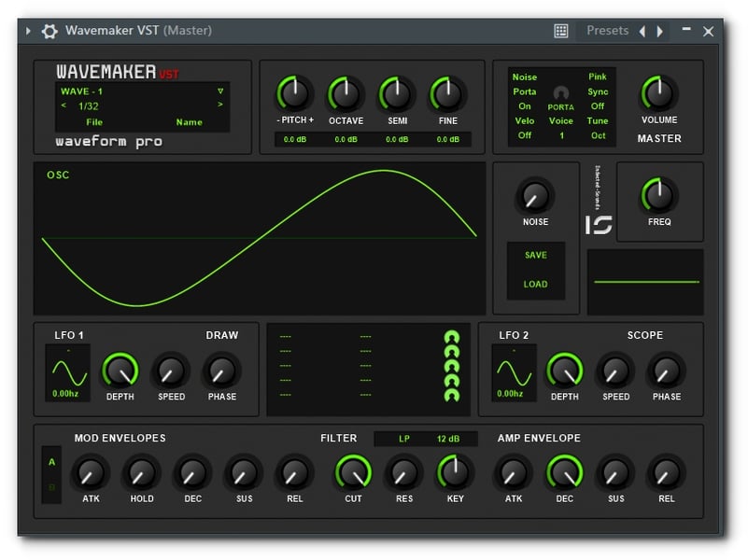
Task: Click the amp envelope SUS knob
Action: [615, 473]
